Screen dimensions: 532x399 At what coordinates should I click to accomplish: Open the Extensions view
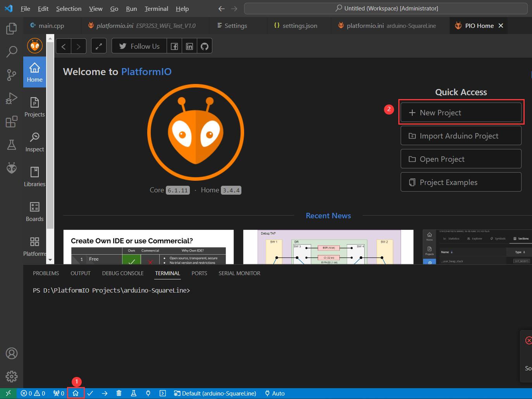[x=12, y=122]
